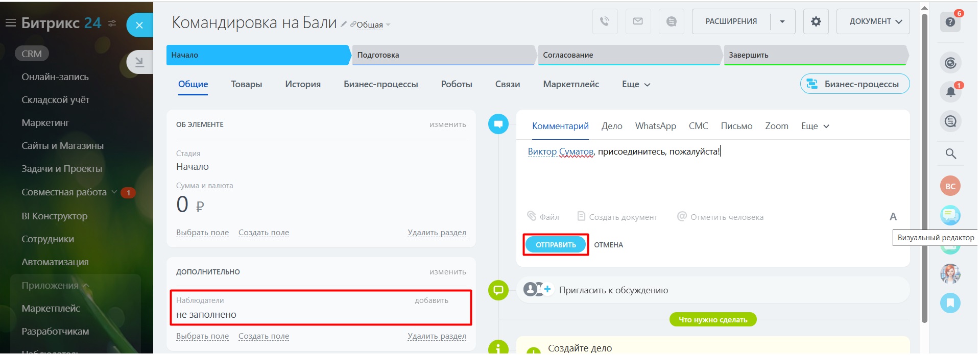
Task: Click the Что нужно сделать label
Action: pyautogui.click(x=713, y=320)
